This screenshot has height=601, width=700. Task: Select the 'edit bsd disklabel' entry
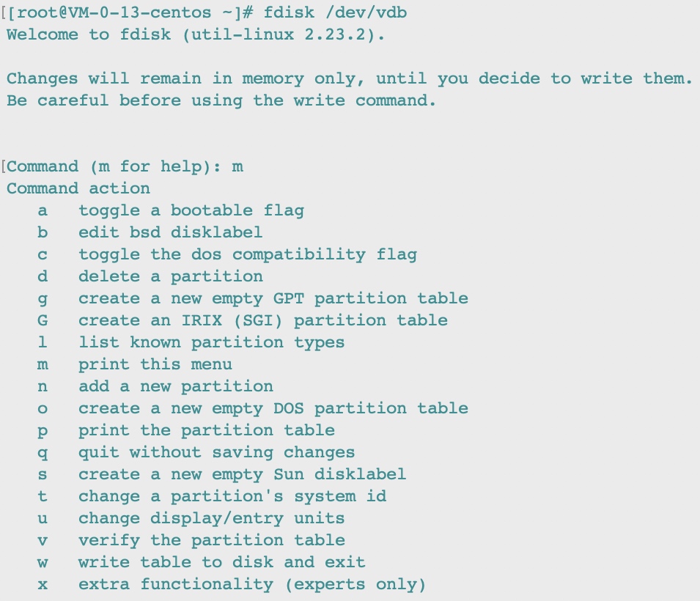171,232
